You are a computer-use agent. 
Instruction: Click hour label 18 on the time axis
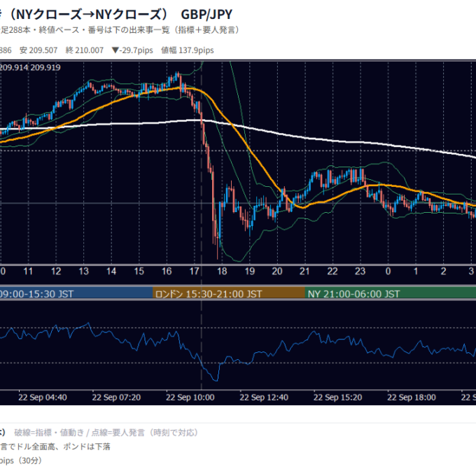222,271
